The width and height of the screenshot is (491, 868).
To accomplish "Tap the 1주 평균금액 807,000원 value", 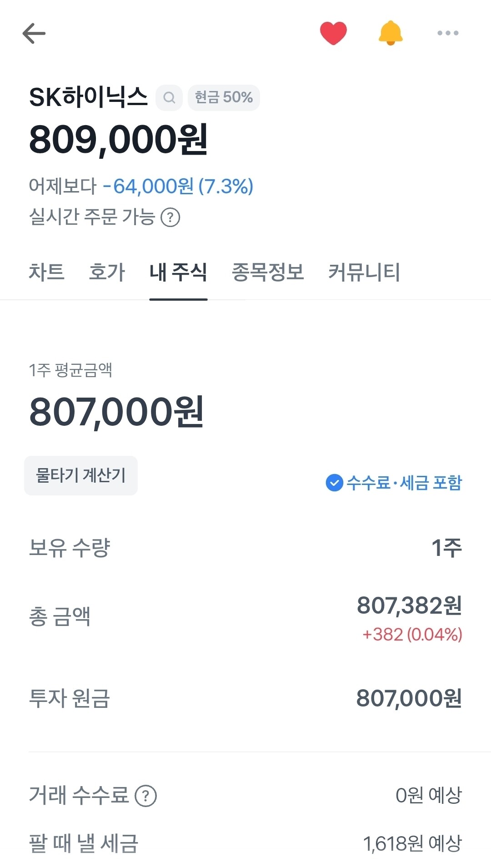I will tap(116, 412).
